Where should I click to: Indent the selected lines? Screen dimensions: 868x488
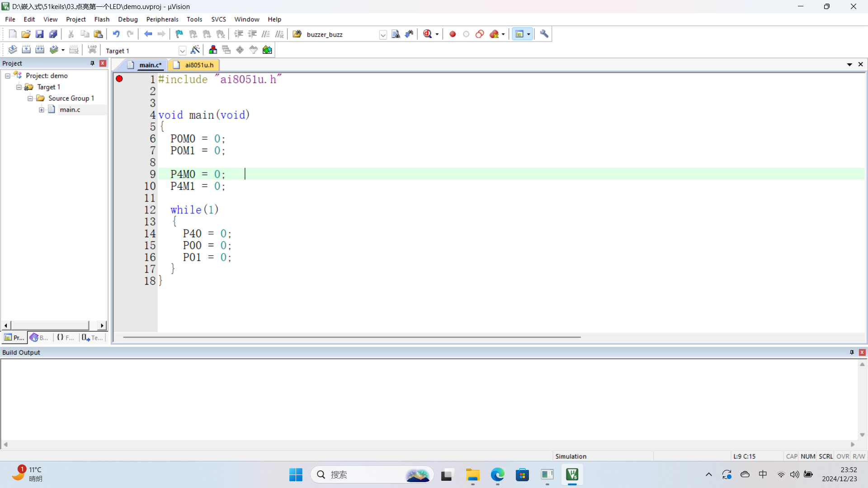pos(239,34)
